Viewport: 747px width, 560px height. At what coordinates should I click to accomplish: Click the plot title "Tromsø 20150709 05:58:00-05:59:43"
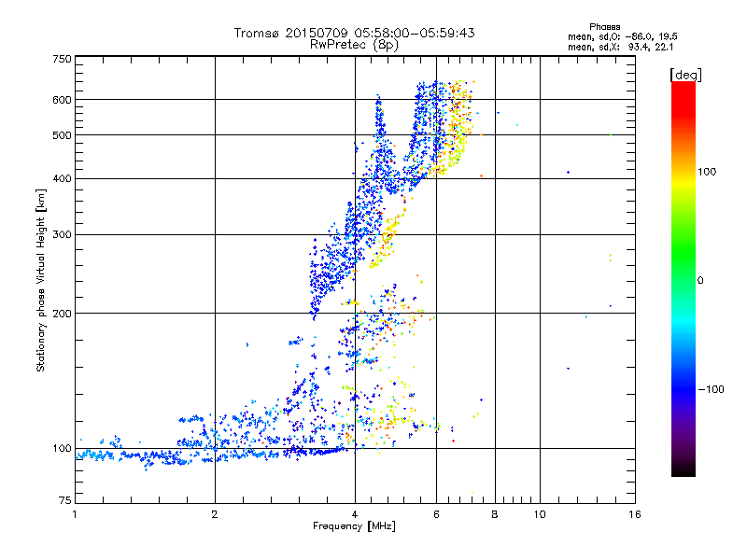click(x=355, y=33)
